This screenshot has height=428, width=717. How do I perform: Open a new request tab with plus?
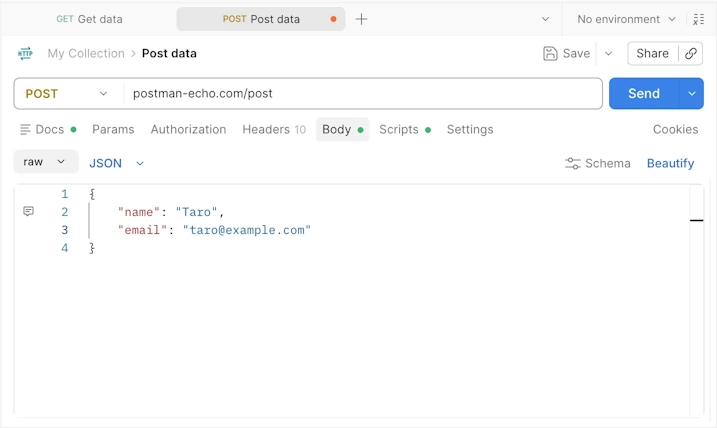(361, 19)
